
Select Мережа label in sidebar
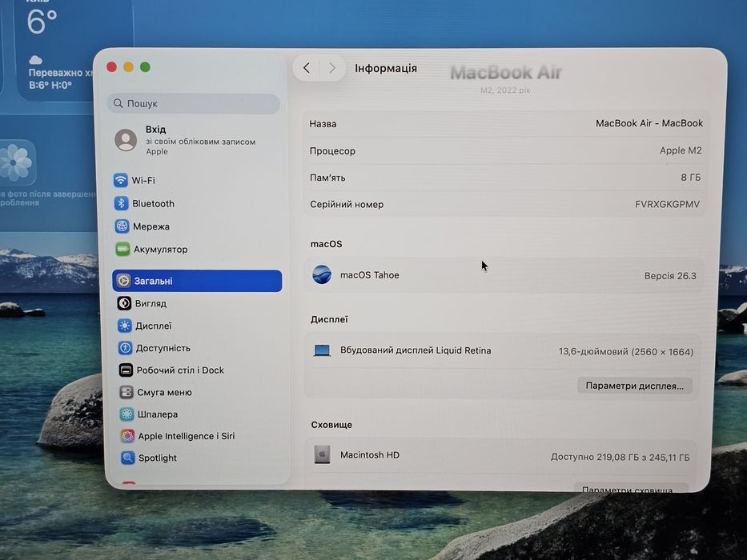coord(151,226)
